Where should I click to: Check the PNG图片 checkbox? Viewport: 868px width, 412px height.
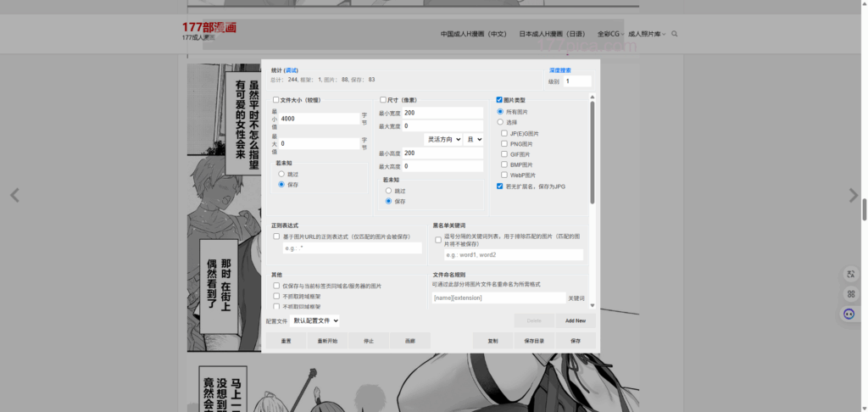point(504,143)
